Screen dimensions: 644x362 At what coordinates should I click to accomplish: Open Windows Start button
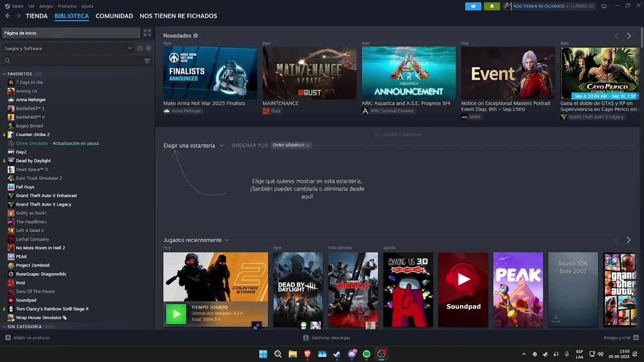coord(263,354)
